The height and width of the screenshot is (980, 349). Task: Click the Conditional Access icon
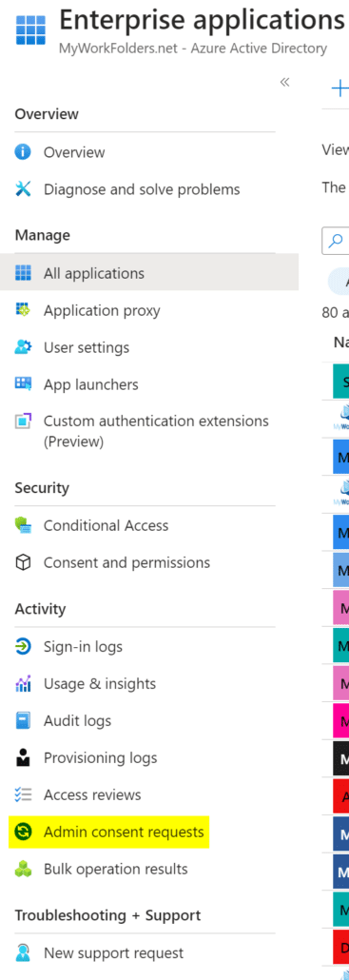coord(23,525)
